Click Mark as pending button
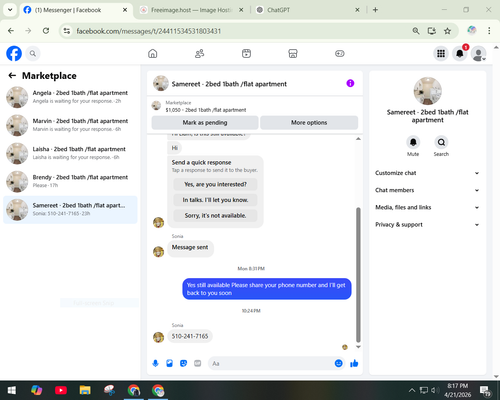The image size is (500, 400). pyautogui.click(x=205, y=123)
